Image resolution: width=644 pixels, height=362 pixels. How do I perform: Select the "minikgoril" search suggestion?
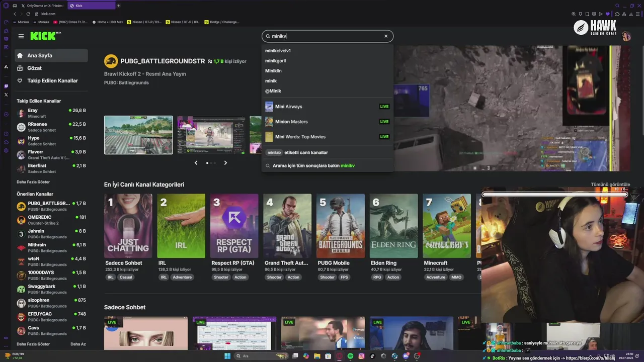(275, 61)
